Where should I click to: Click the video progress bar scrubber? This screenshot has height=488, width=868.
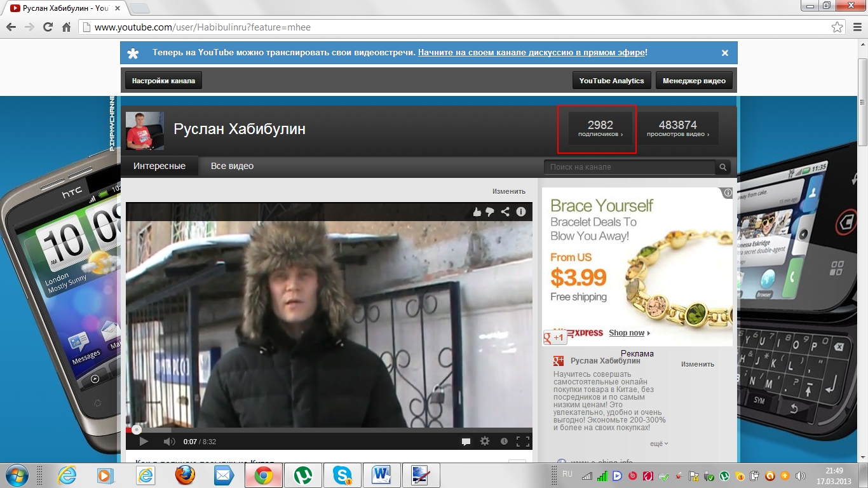[x=137, y=430]
